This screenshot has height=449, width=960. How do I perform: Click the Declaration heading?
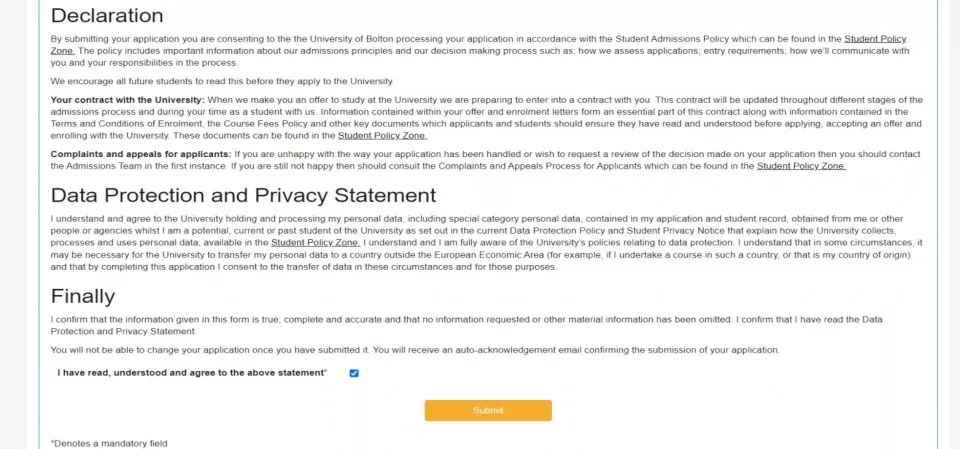(107, 16)
